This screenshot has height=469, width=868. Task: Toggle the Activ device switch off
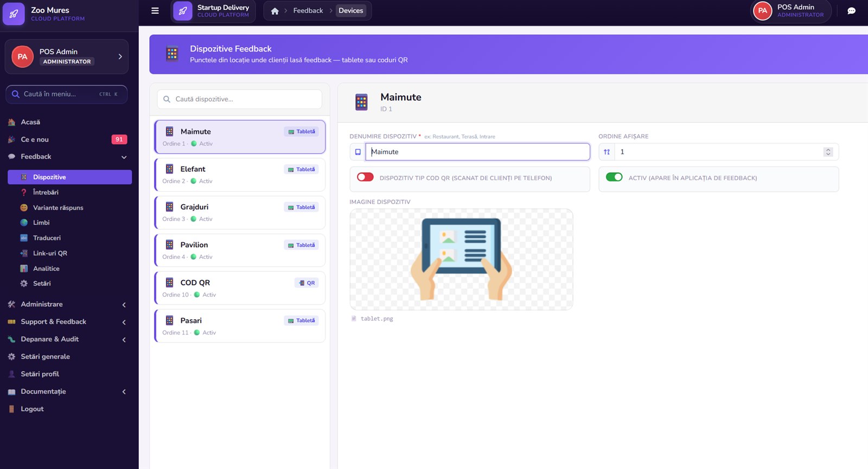click(x=614, y=177)
